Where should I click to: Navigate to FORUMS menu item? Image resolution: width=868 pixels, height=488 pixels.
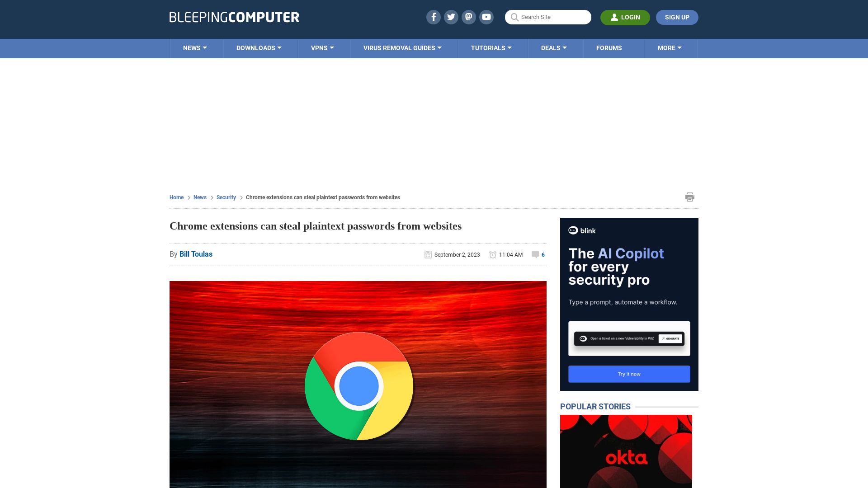tap(609, 47)
